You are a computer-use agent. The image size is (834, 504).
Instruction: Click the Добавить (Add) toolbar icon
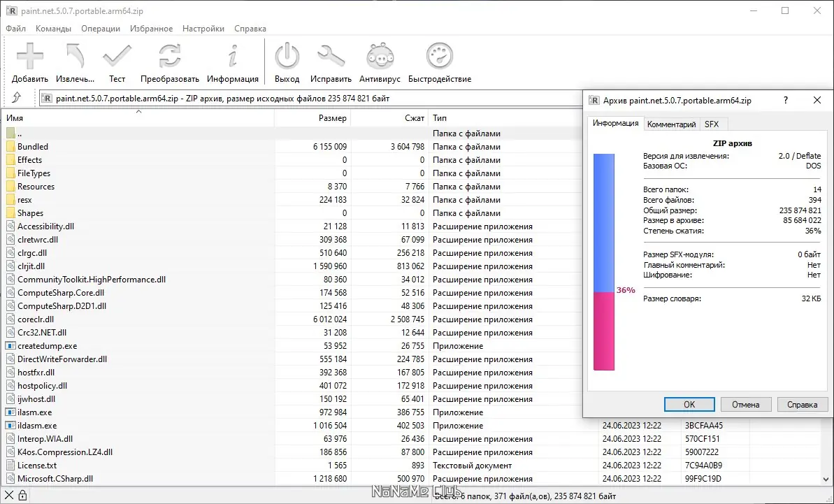(30, 57)
